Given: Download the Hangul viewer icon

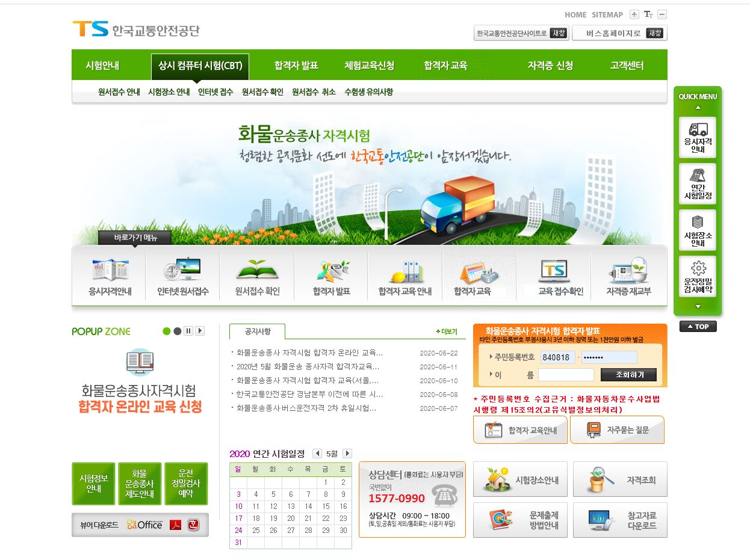Looking at the screenshot, I should 193,525.
